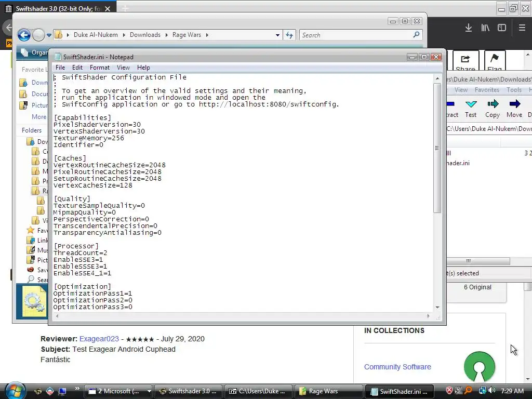This screenshot has width=532, height=399.
Task: Click the text line TextureMemory=256
Action: tap(88, 138)
